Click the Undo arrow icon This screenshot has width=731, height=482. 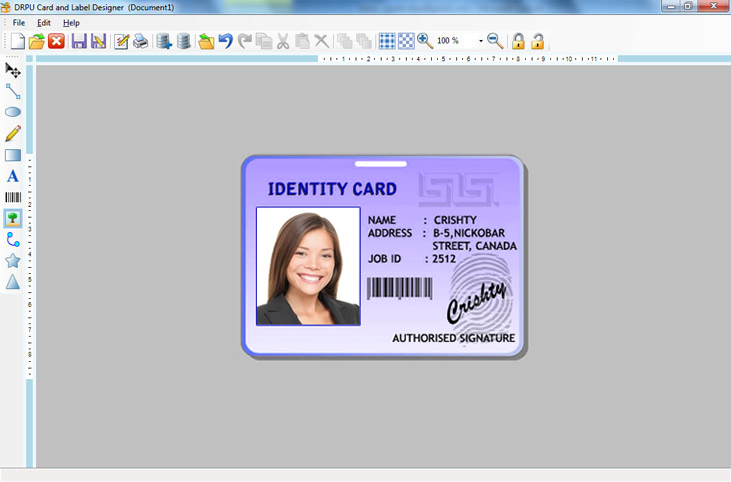click(x=226, y=41)
